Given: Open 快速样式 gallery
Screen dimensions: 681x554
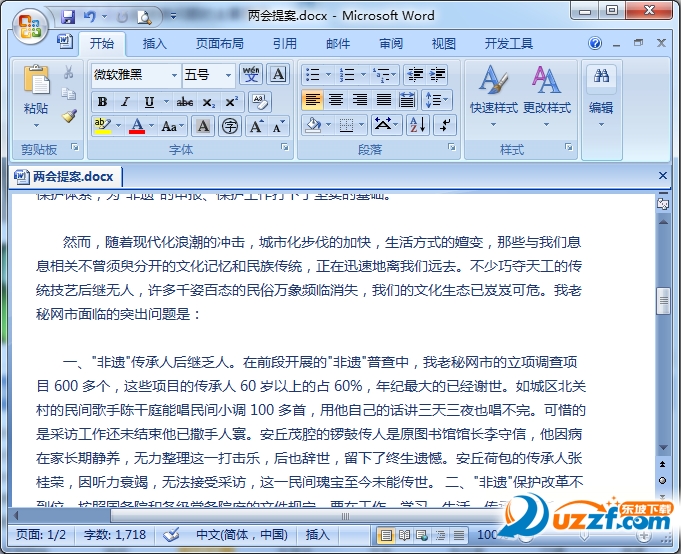Looking at the screenshot, I should pos(494,96).
